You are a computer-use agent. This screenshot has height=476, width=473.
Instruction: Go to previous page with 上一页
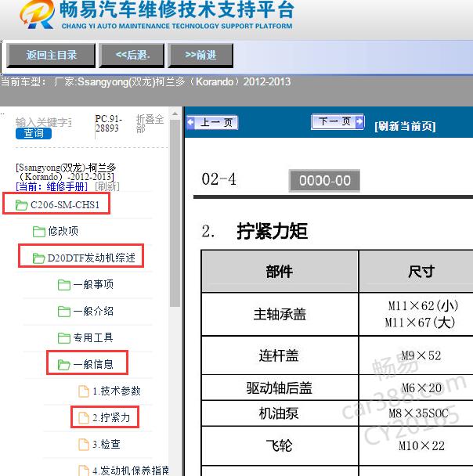[x=212, y=122]
